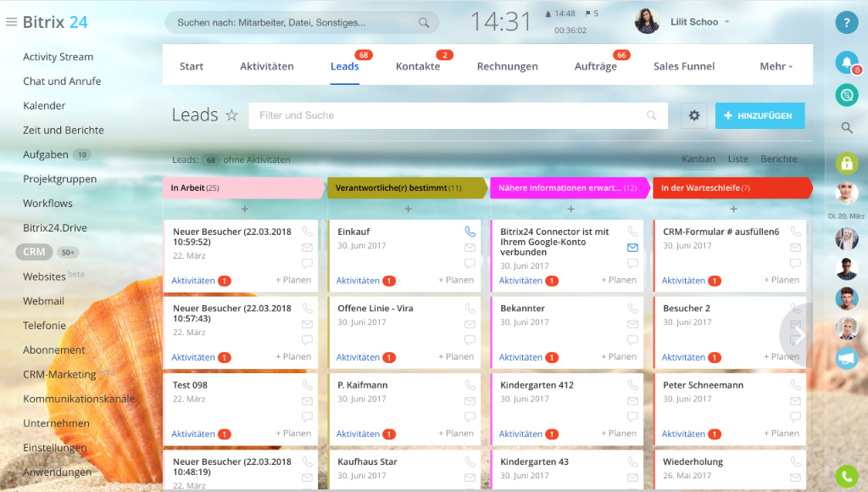Expand the Mehr menu

[x=776, y=66]
